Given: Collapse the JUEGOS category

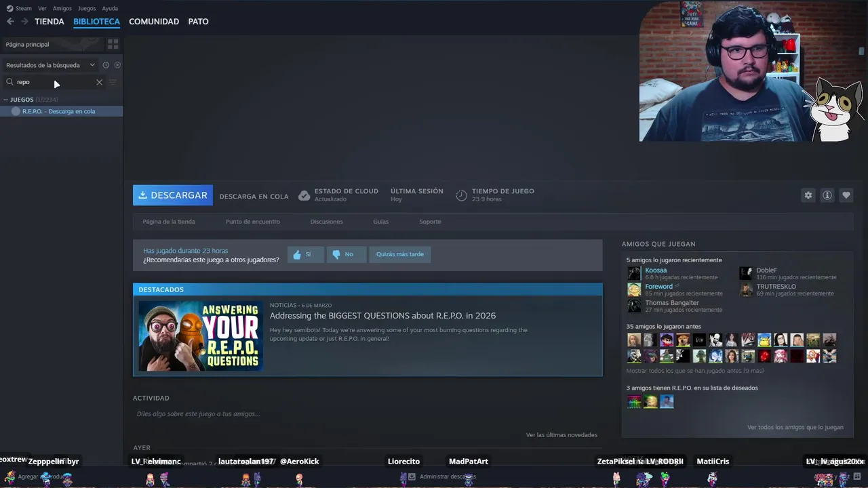Looking at the screenshot, I should [x=6, y=100].
